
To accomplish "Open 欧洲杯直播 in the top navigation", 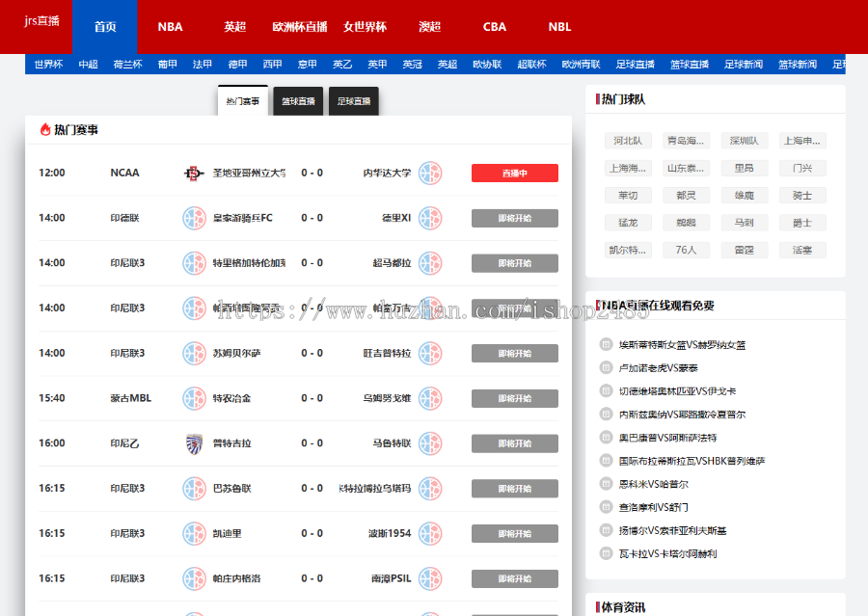I will coord(300,27).
